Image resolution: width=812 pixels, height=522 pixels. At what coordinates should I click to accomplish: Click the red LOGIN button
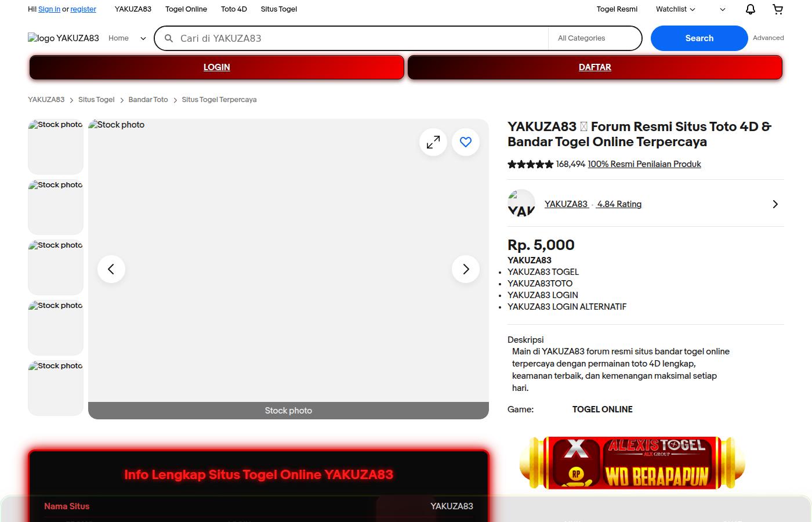point(217,67)
